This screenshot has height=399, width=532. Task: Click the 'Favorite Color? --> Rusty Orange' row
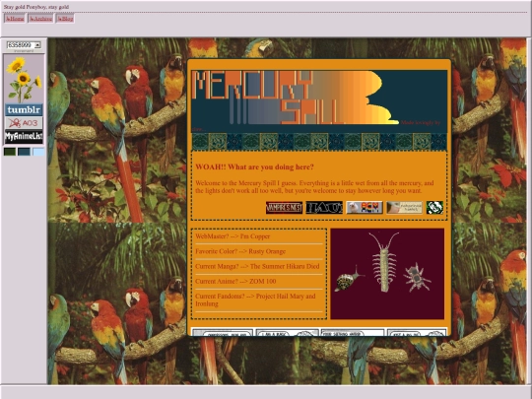[x=258, y=251]
